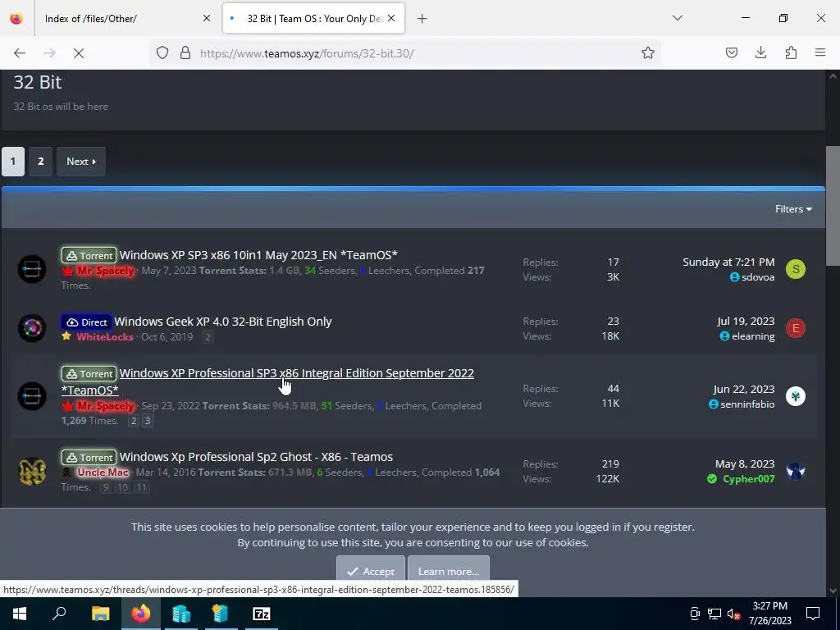Expand the Filters dropdown

click(793, 209)
